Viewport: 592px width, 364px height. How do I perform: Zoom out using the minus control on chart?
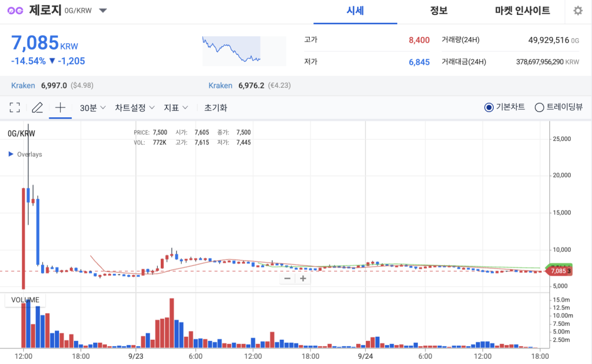coord(287,278)
